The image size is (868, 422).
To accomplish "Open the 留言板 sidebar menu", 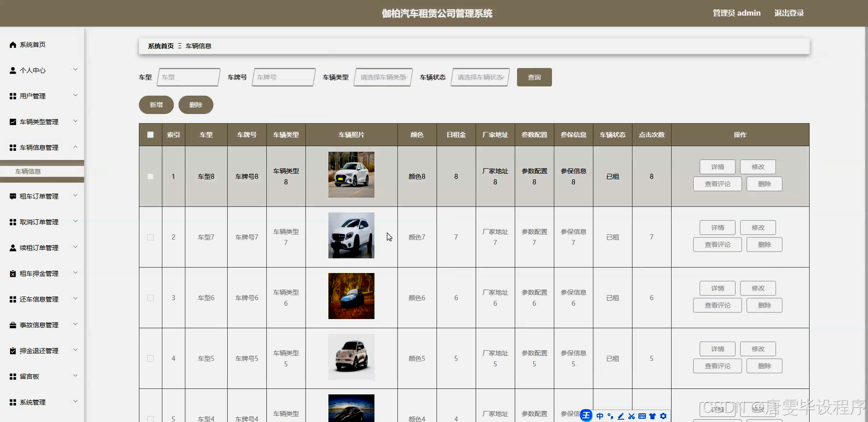I will click(x=42, y=376).
